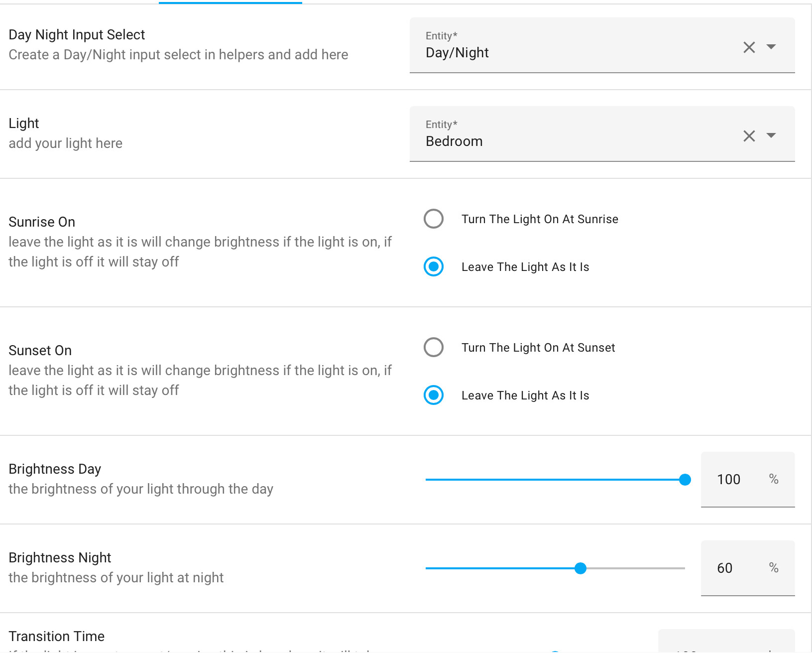Enable "Turn The Light On At Sunrise"
The image size is (812, 653).
click(x=434, y=219)
